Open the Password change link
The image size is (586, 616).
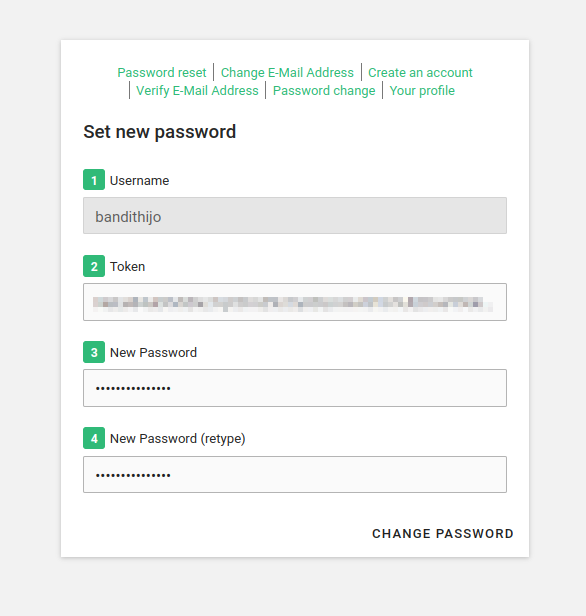point(324,91)
